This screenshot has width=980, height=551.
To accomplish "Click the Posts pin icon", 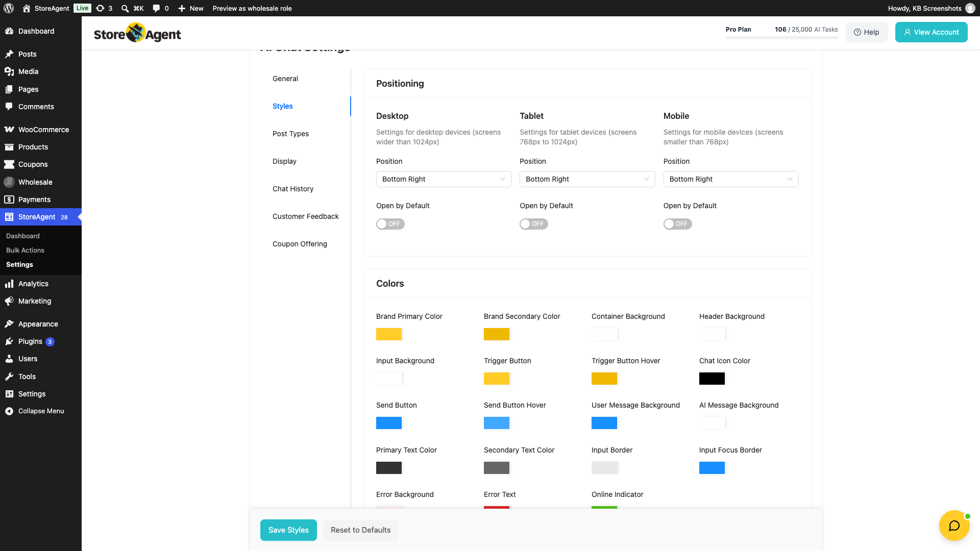I will (9, 54).
